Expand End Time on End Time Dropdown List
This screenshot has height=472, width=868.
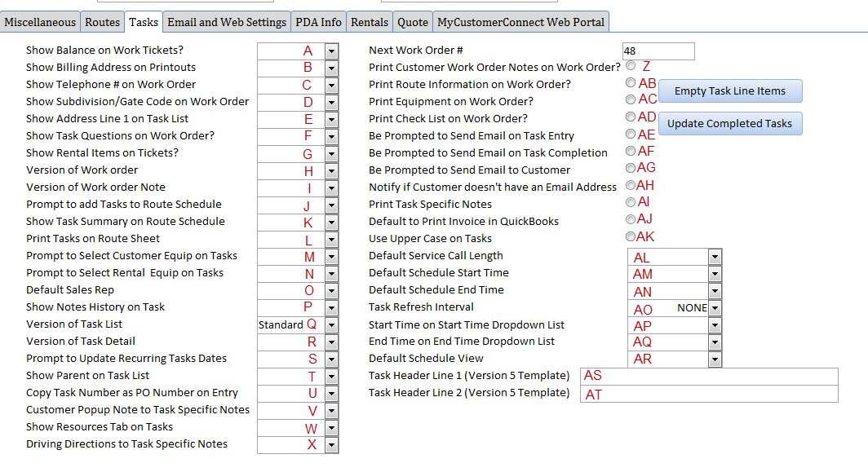[x=715, y=343]
